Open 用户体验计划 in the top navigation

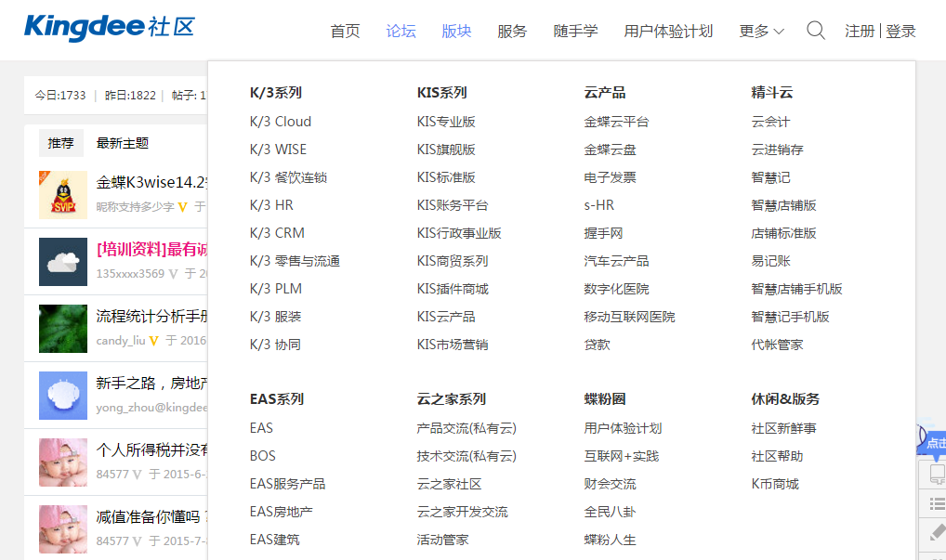pos(668,32)
